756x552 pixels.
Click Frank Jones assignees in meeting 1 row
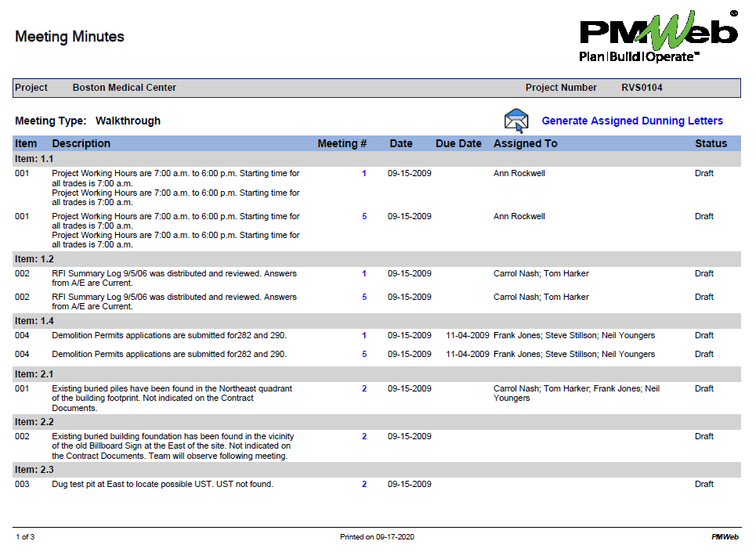tap(574, 335)
